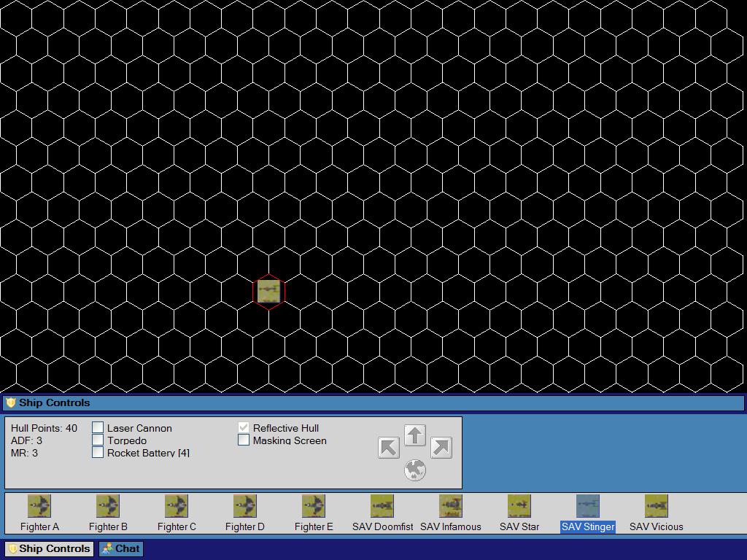
Task: Select the Fighter E ship icon
Action: (314, 506)
